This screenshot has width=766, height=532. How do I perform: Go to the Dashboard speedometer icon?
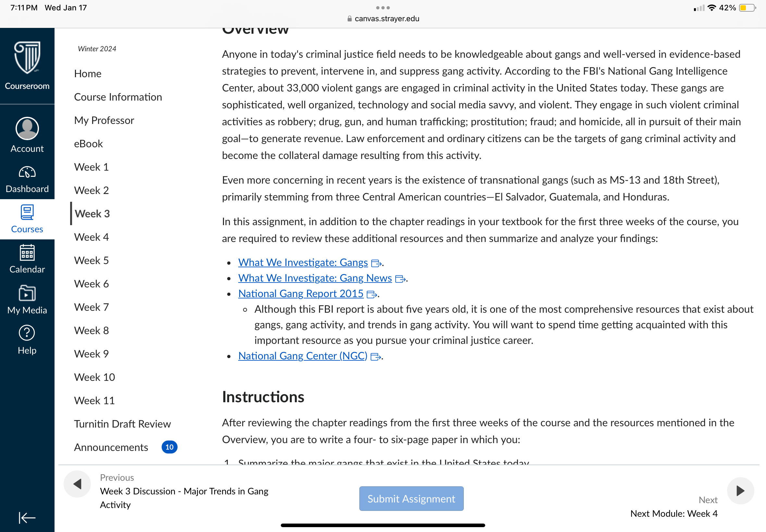tap(27, 172)
